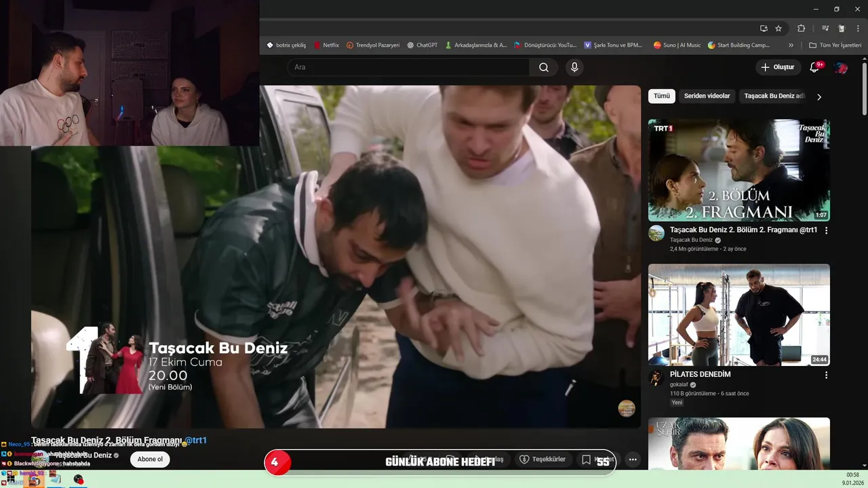Click the page vertical scrollbar
Screen dimensions: 868x488
click(864, 88)
